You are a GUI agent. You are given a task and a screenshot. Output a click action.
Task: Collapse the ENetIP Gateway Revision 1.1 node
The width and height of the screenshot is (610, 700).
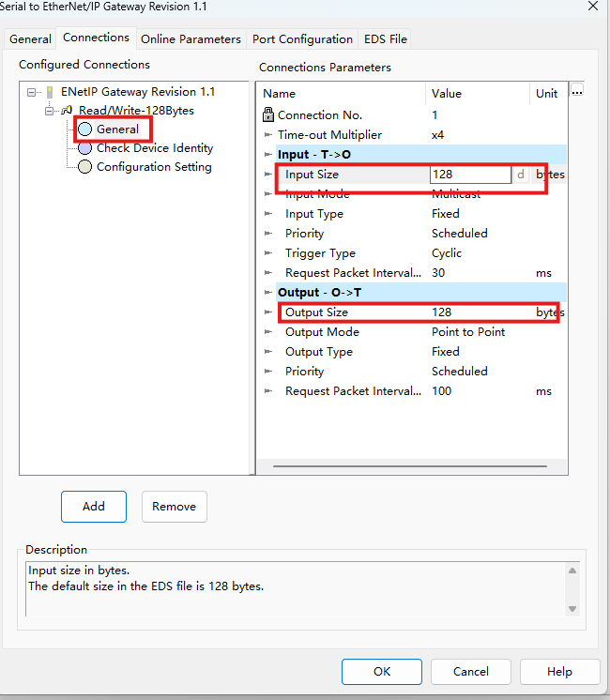[x=31, y=92]
